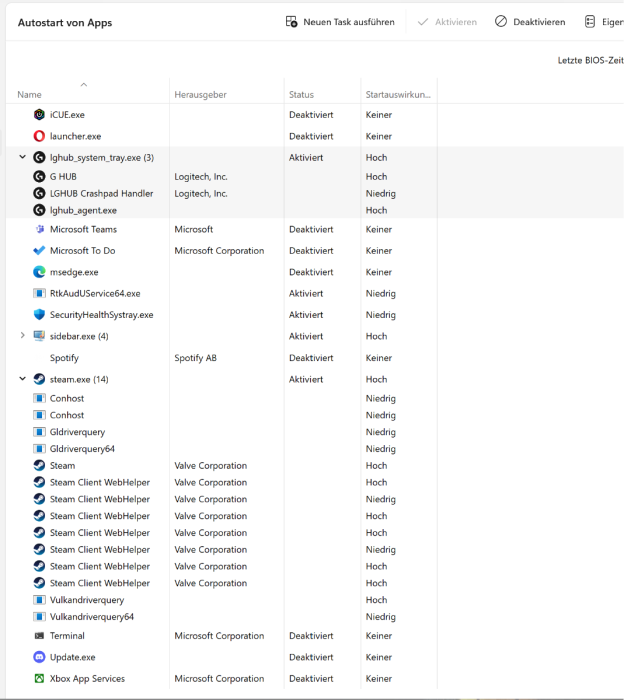Click the Gldriverquery entry name
The width and height of the screenshot is (624, 700).
(78, 432)
